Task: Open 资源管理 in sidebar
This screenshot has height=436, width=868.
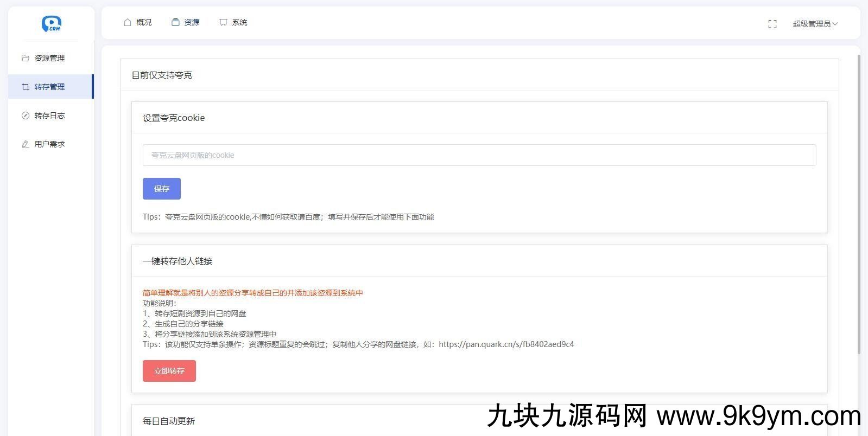Action: (50, 58)
